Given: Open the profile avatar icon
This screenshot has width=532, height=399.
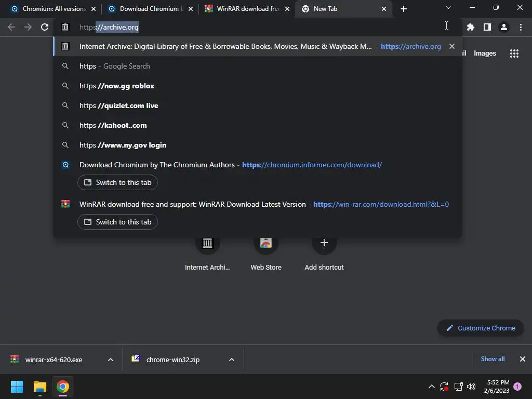Looking at the screenshot, I should coord(504,27).
